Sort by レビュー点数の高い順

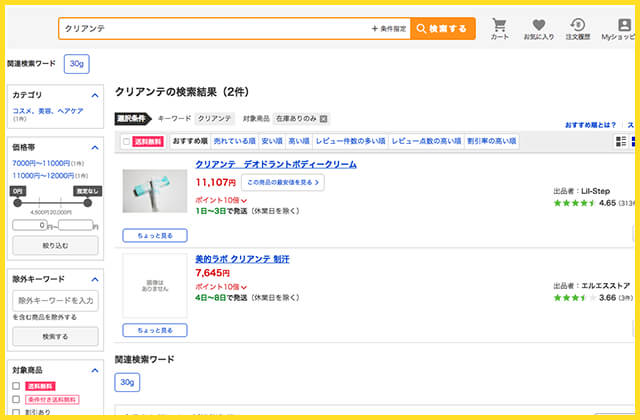[x=427, y=141]
